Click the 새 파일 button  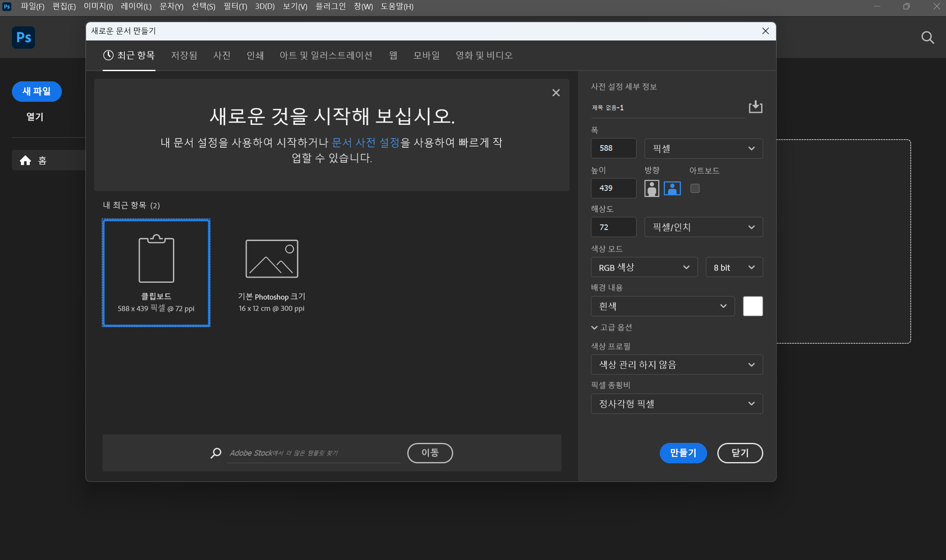click(x=37, y=92)
